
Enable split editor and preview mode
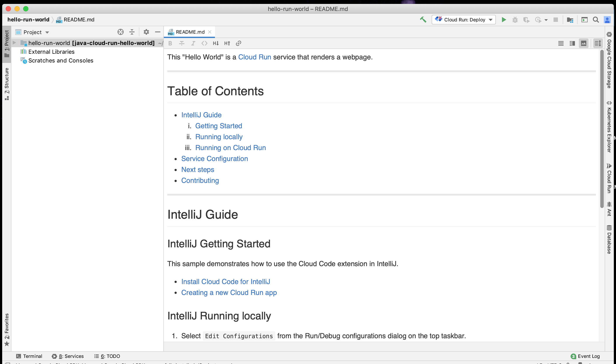click(x=573, y=43)
